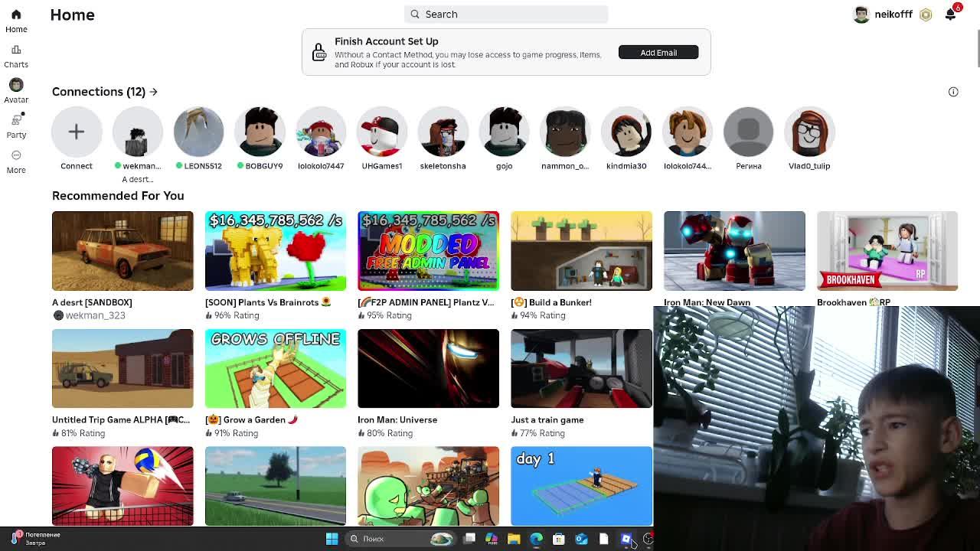The height and width of the screenshot is (551, 980).
Task: Open Untitled Trip Game ALPHA thumbnail
Action: [122, 368]
